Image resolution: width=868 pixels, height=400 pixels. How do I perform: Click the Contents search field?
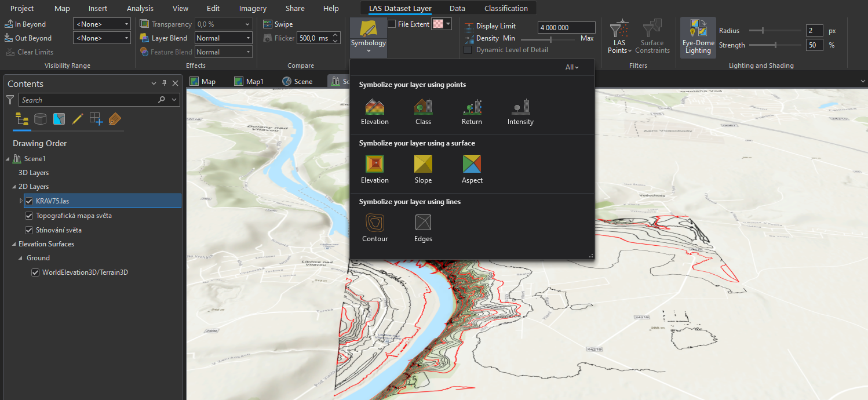coord(100,100)
